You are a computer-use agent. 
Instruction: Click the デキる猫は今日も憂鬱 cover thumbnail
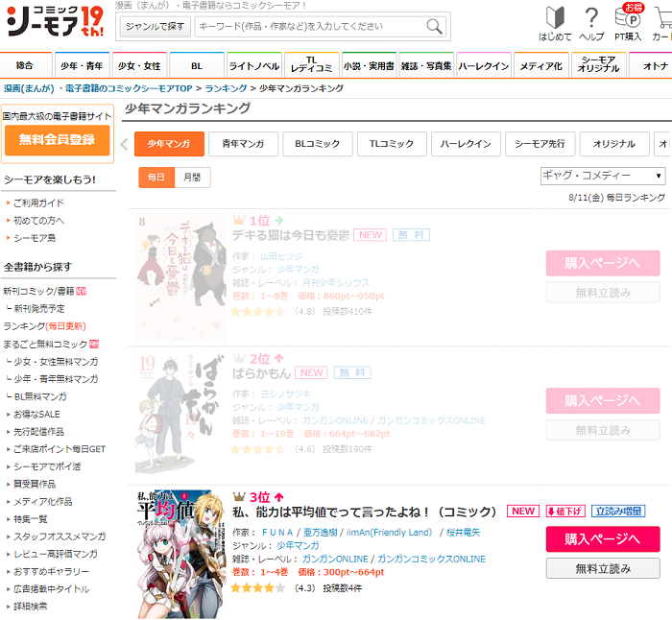(180, 277)
